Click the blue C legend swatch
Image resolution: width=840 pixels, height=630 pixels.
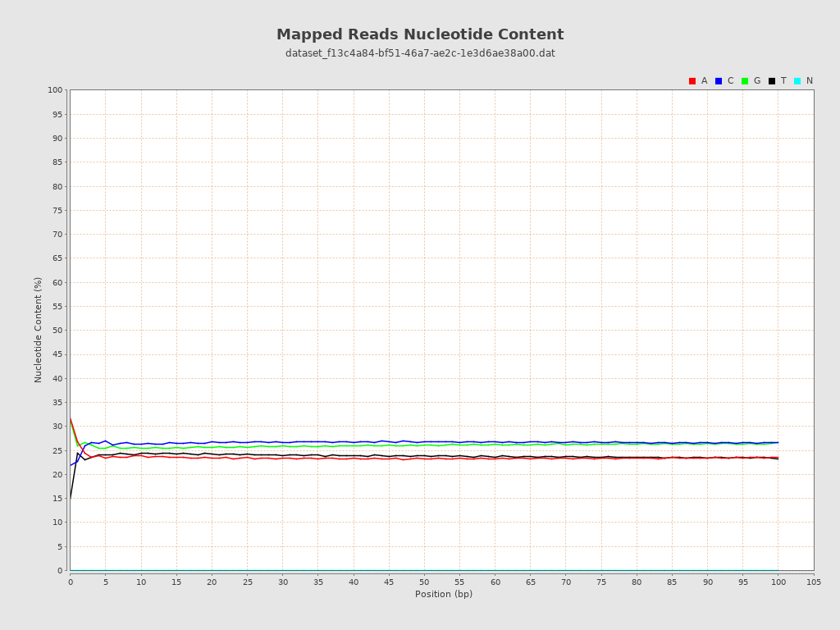(x=719, y=81)
